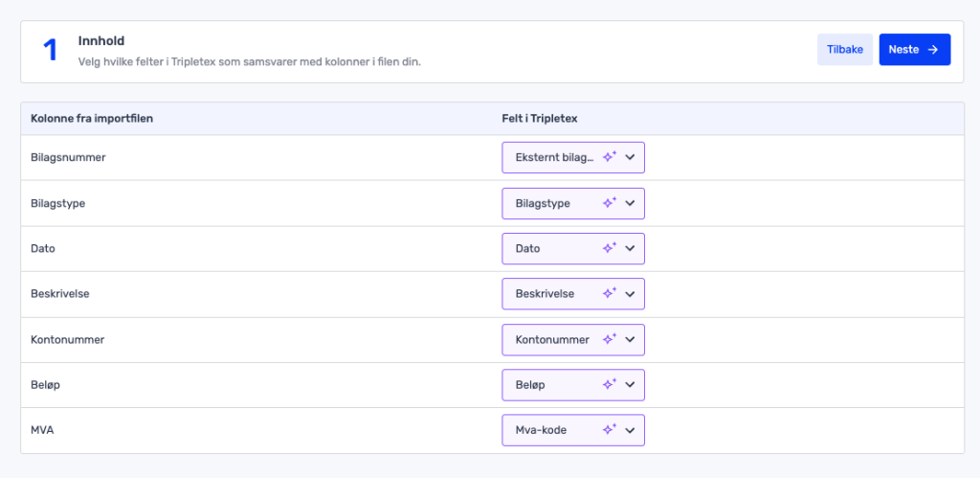Click the Kontonummer import column label

[68, 340]
